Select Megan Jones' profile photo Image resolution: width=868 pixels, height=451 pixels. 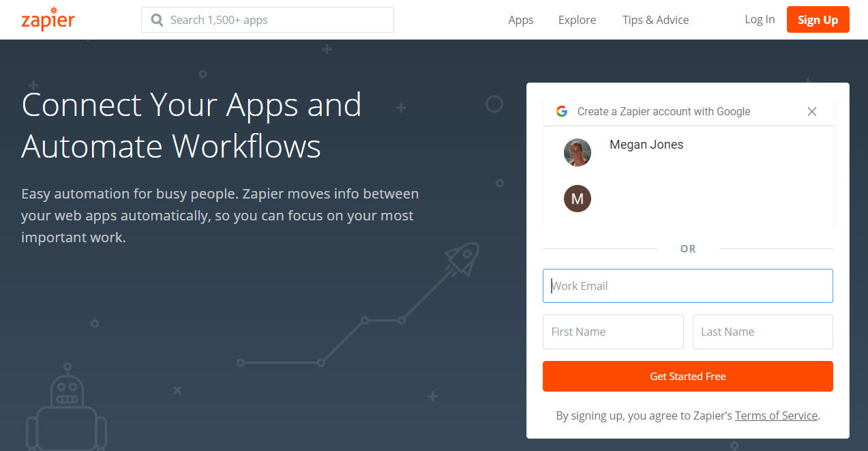[577, 152]
